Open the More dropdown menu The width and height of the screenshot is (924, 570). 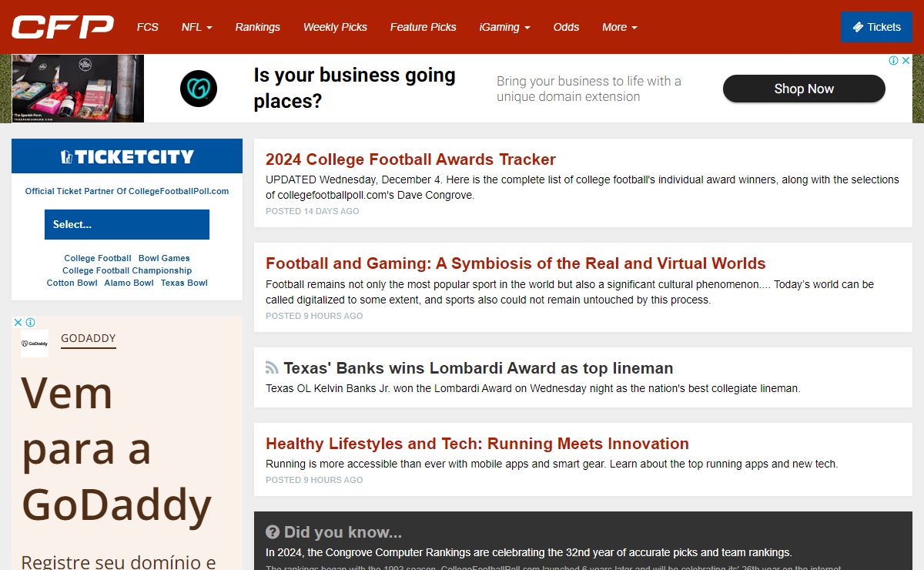click(x=620, y=27)
